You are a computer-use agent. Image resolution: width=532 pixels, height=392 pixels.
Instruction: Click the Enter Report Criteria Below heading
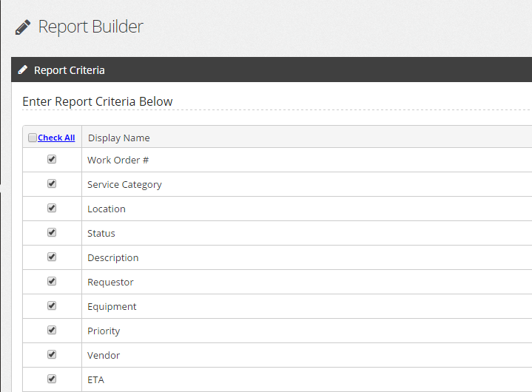pos(98,102)
